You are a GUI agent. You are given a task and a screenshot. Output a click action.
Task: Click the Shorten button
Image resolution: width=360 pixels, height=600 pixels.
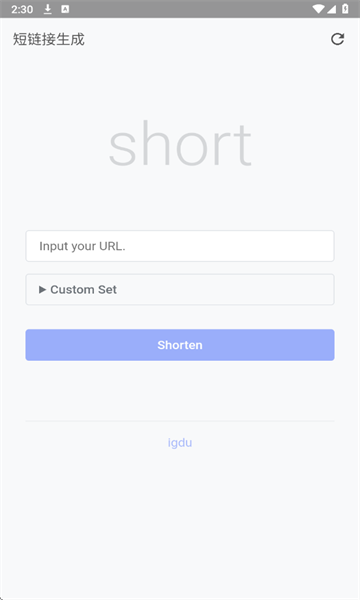click(x=180, y=345)
